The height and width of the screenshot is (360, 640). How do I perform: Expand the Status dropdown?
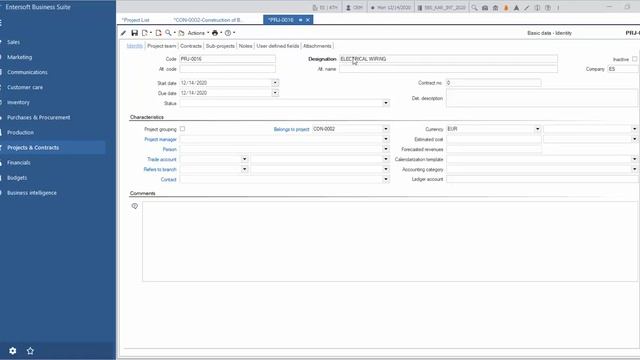(386, 103)
